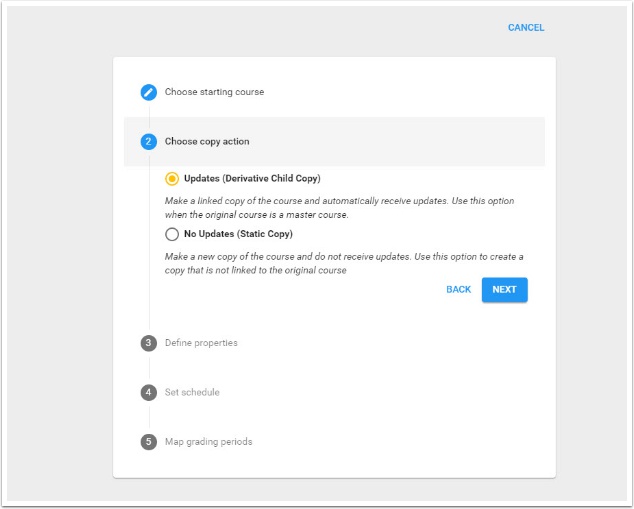Click the linked copy description text
This screenshot has height=509, width=634.
click(340, 207)
